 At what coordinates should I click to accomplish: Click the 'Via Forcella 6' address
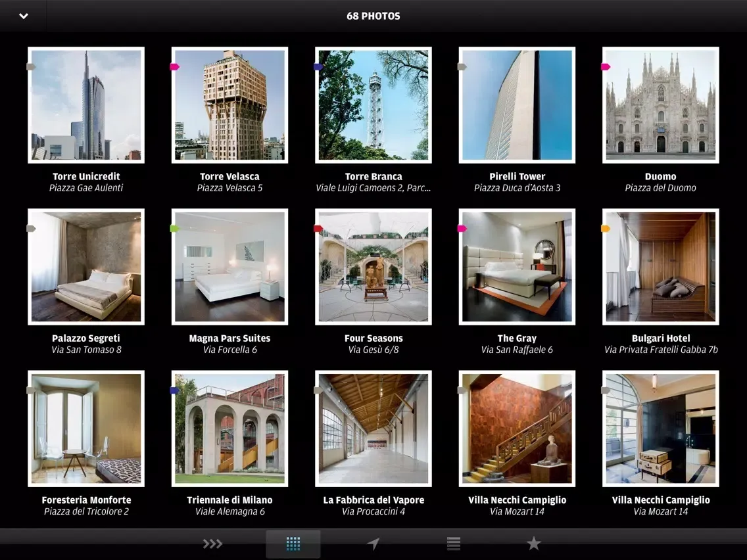pos(229,350)
